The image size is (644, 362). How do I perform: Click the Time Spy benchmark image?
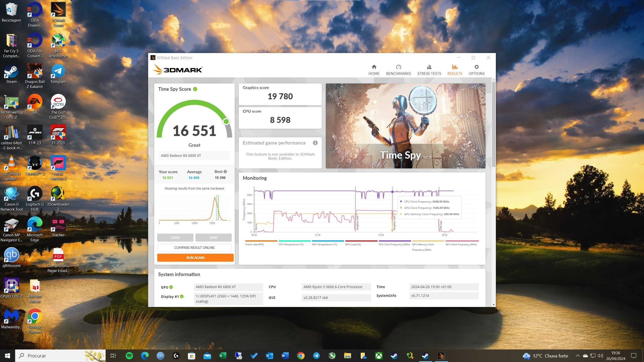tap(405, 126)
